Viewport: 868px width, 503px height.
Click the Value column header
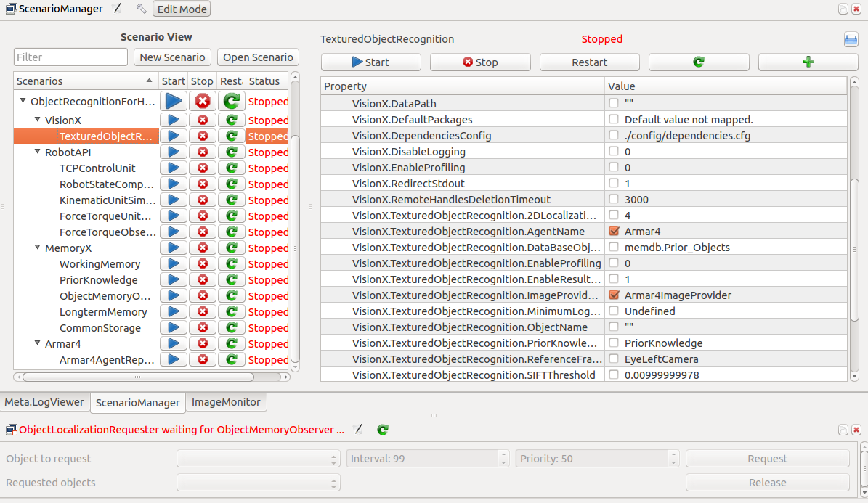tap(726, 86)
